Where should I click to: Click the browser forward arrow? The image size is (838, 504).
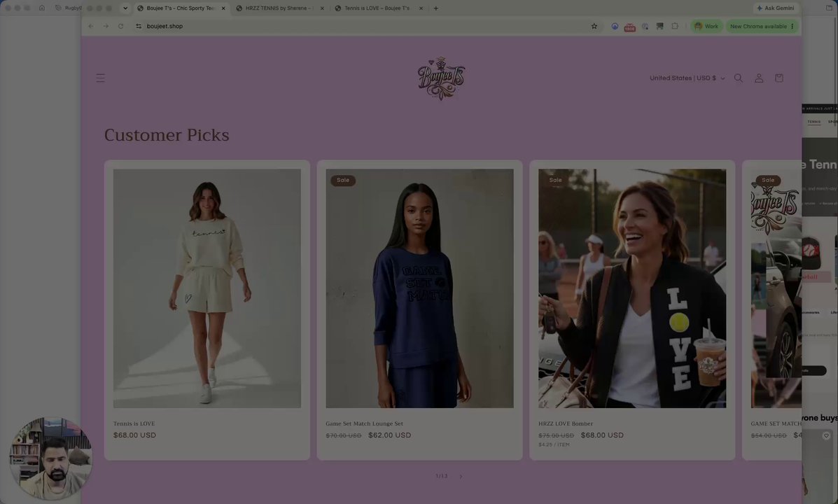106,26
